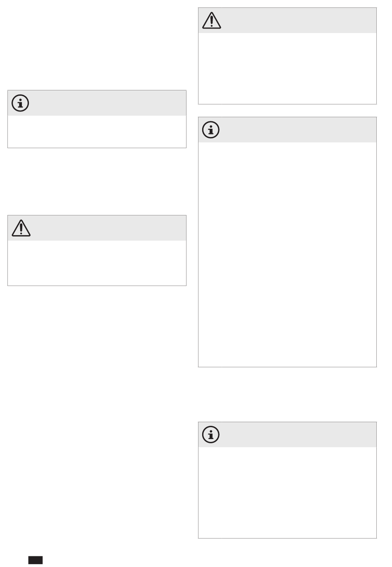The height and width of the screenshot is (567, 392).
Task: Click the blank area above the upper-left info box
Action: pos(97,45)
